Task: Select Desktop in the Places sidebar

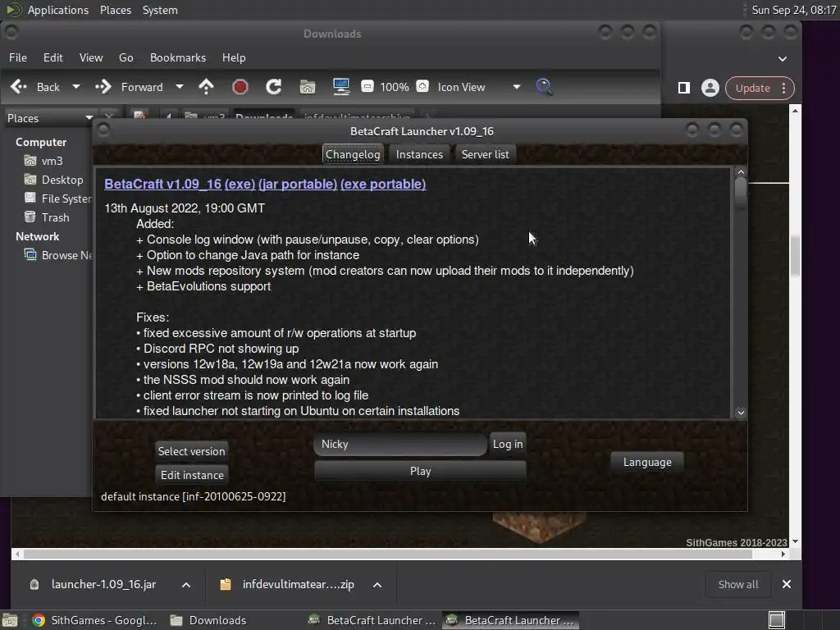Action: click(53, 180)
